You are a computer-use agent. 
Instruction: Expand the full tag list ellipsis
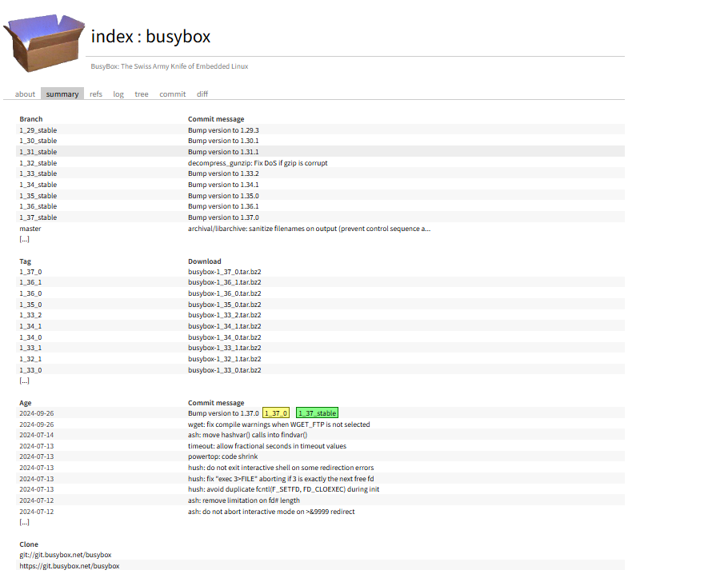tap(24, 381)
